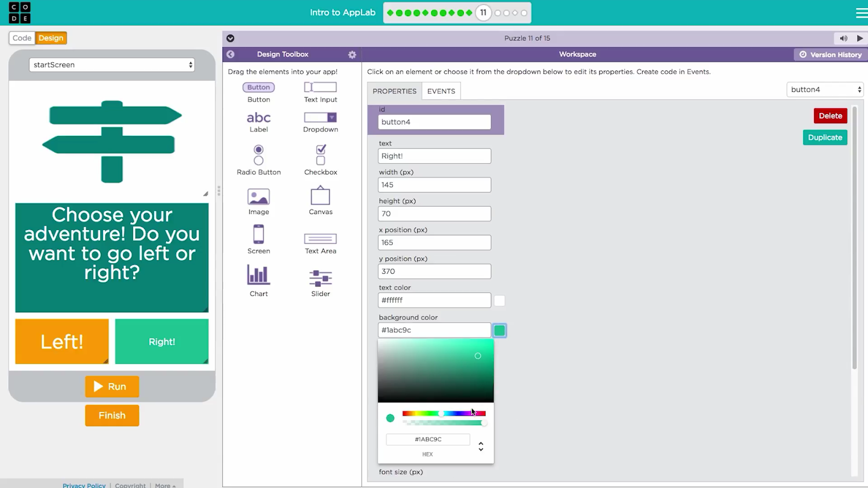Switch to the EVENTS tab
This screenshot has width=868, height=488.
[441, 91]
